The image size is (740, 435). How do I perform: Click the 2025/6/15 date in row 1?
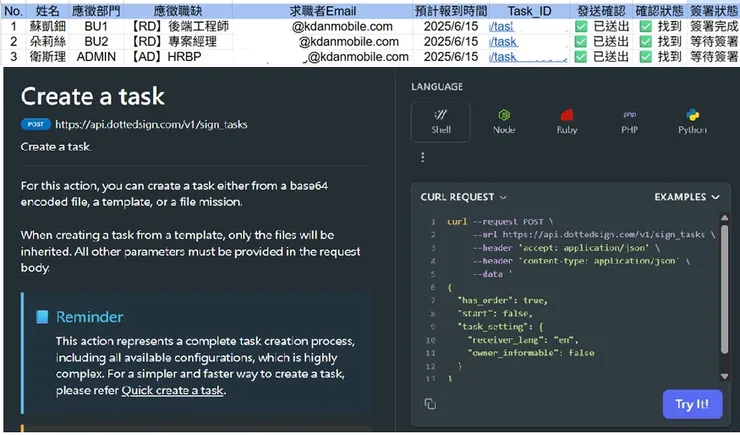click(451, 26)
